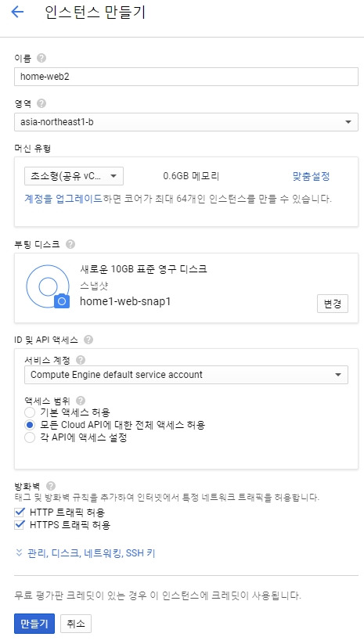Click the back arrow icon

pyautogui.click(x=17, y=12)
